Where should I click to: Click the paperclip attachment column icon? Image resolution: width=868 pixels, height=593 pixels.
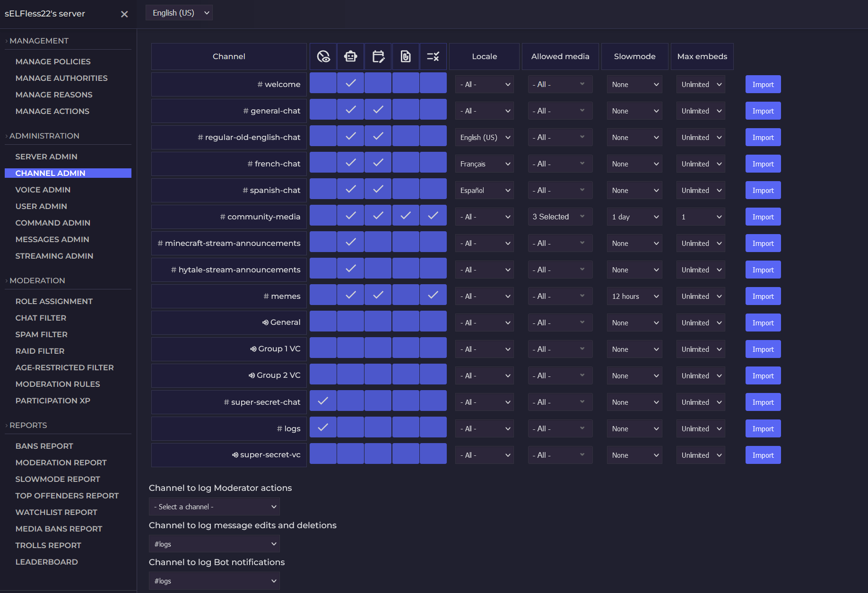pyautogui.click(x=406, y=57)
